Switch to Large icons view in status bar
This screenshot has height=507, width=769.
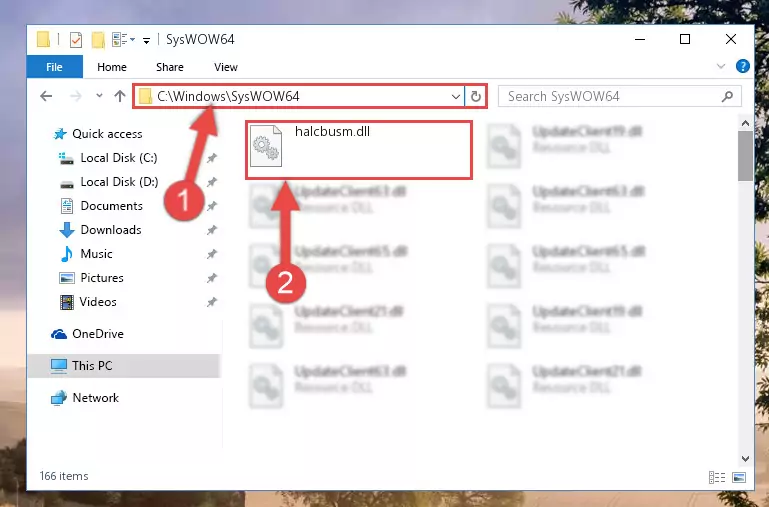(x=739, y=477)
